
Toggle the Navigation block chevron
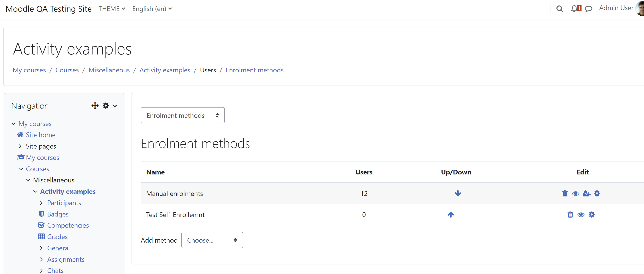coord(115,106)
